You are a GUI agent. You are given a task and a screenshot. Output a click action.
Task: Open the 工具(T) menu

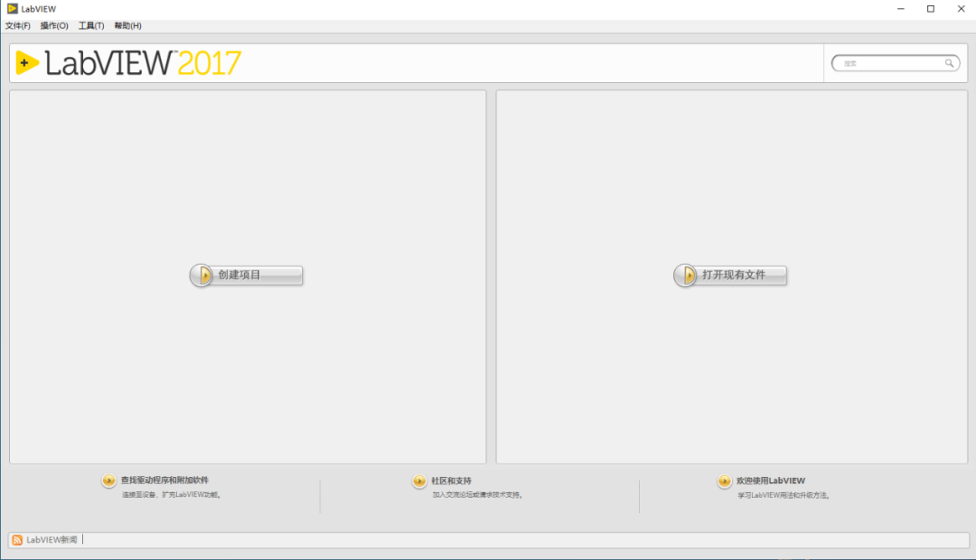(91, 25)
